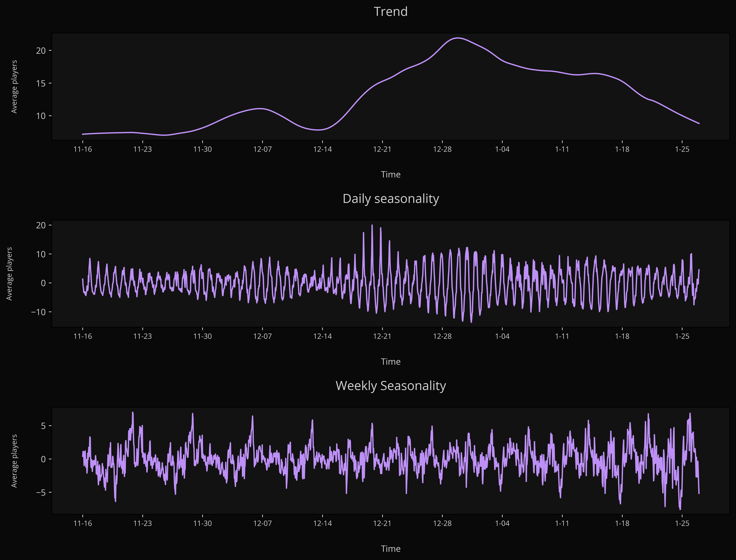Image resolution: width=736 pixels, height=560 pixels.
Task: Click the "11-30" date tick on Trend chart
Action: 203,149
